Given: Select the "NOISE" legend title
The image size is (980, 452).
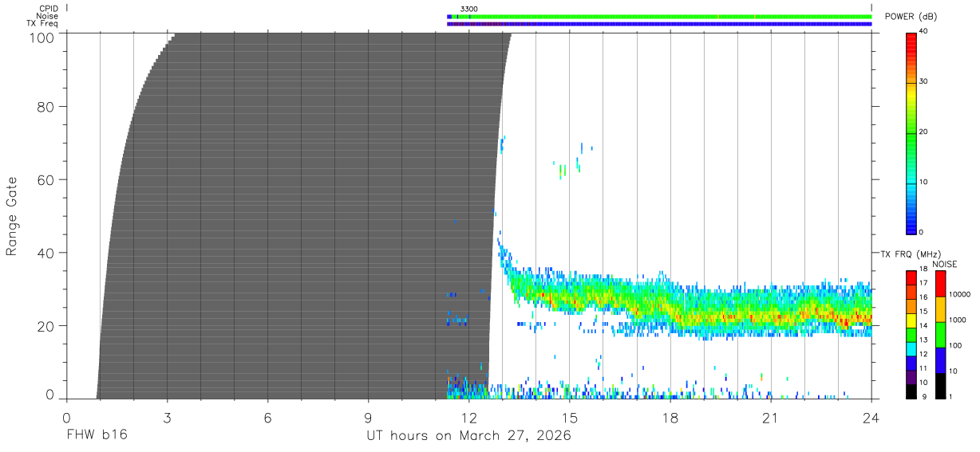Looking at the screenshot, I should tap(944, 264).
